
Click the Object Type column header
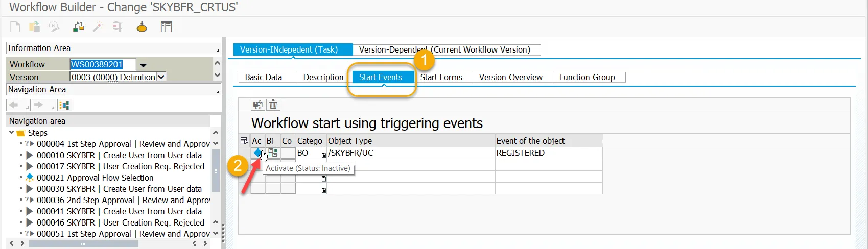coord(411,141)
